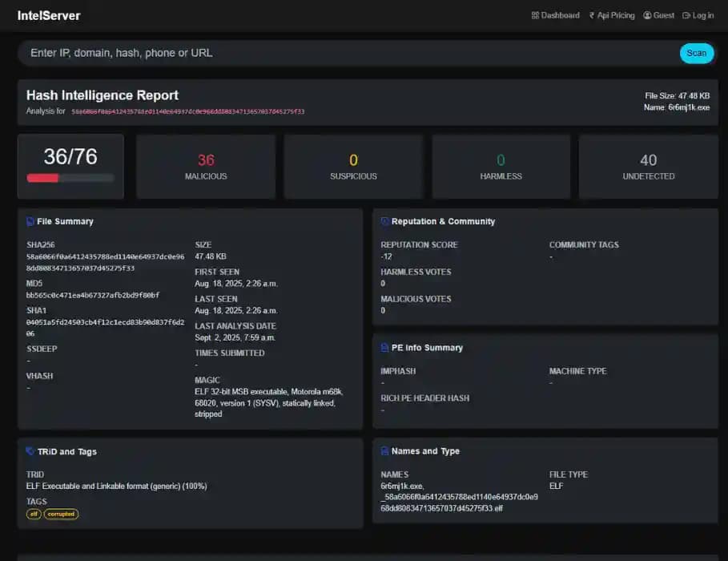Click the TRiD and Tags panel icon
The image size is (728, 561).
click(28, 451)
